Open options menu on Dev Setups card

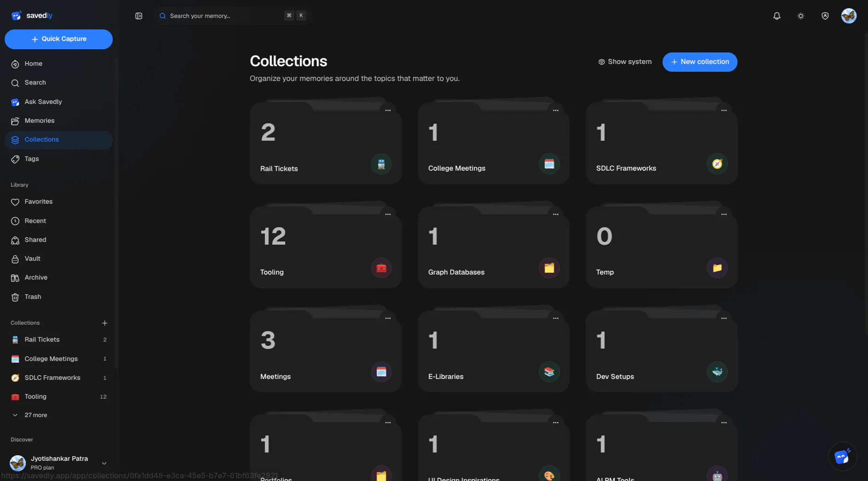point(724,318)
